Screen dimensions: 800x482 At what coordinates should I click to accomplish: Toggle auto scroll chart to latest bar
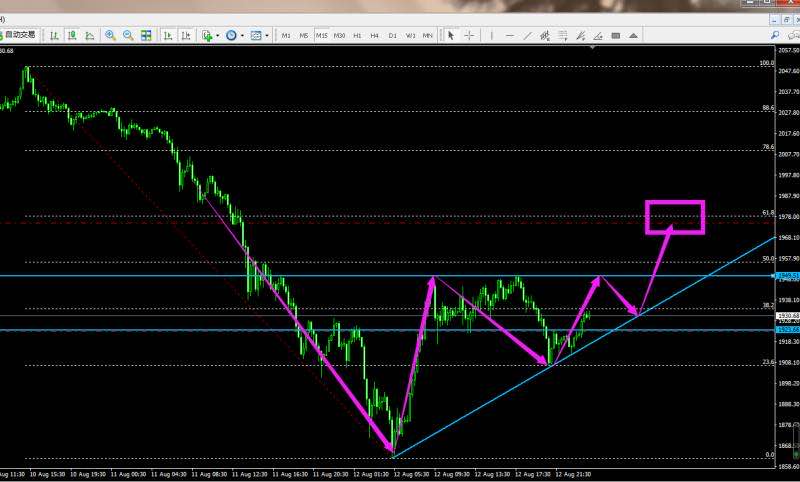pyautogui.click(x=167, y=35)
